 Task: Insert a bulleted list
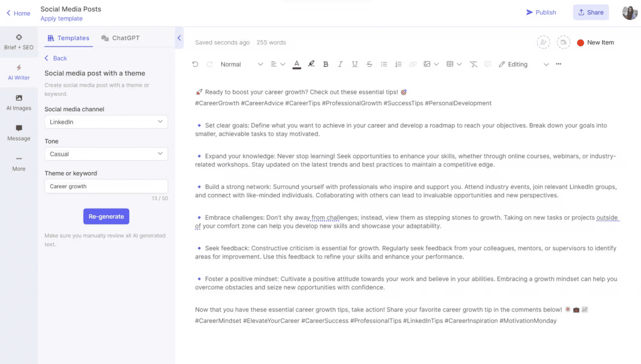[x=384, y=64]
